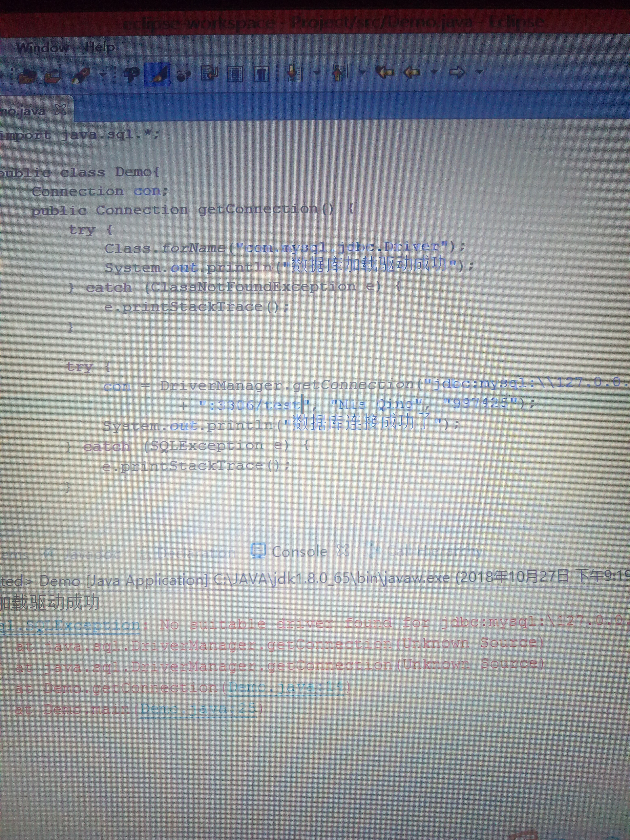Expand the Search icon dropdown arrow
Image resolution: width=630 pixels, height=840 pixels.
pyautogui.click(x=103, y=75)
